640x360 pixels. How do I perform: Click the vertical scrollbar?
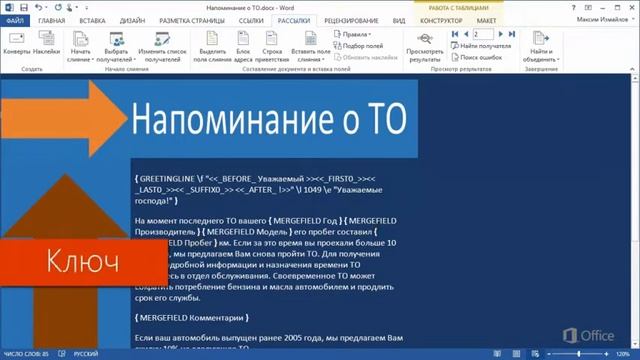pos(635,211)
